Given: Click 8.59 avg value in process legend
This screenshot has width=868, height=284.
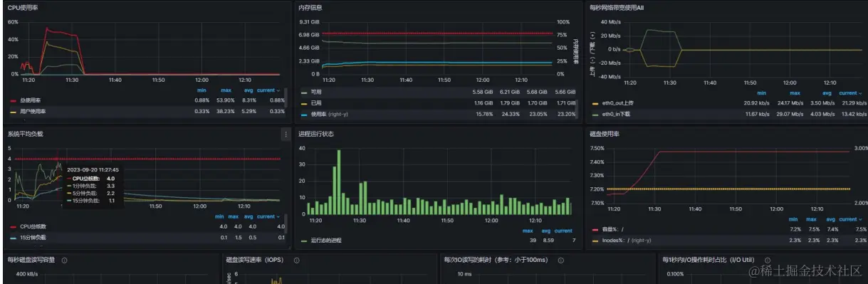Looking at the screenshot, I should (x=548, y=240).
